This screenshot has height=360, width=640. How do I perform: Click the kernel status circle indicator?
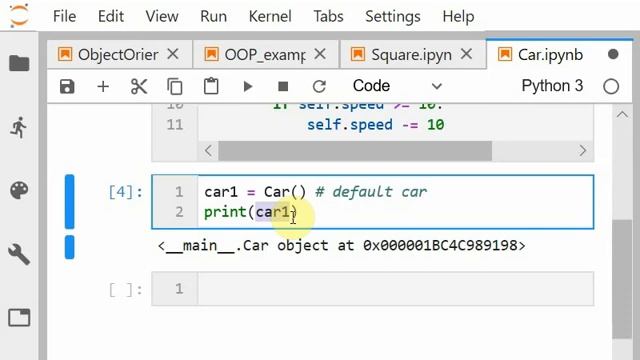pos(611,87)
